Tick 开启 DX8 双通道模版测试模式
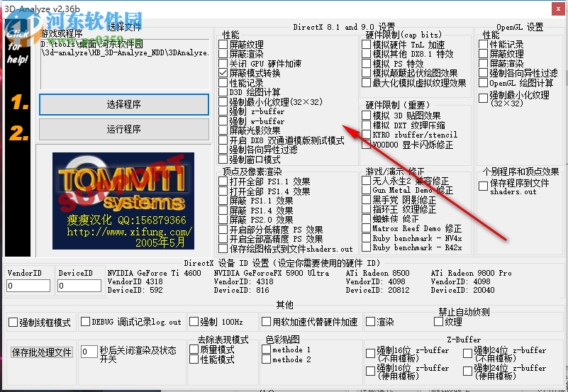 (223, 140)
